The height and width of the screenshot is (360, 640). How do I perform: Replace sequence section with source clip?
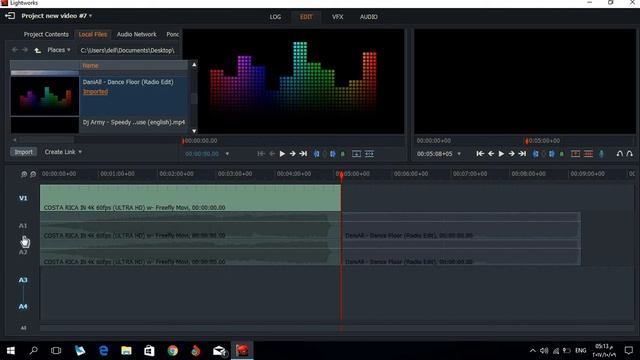pos(369,154)
